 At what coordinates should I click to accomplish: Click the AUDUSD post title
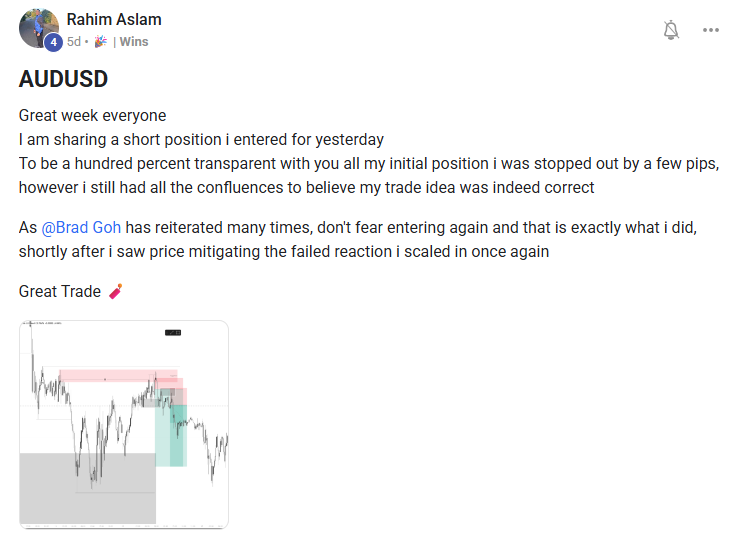click(x=63, y=79)
